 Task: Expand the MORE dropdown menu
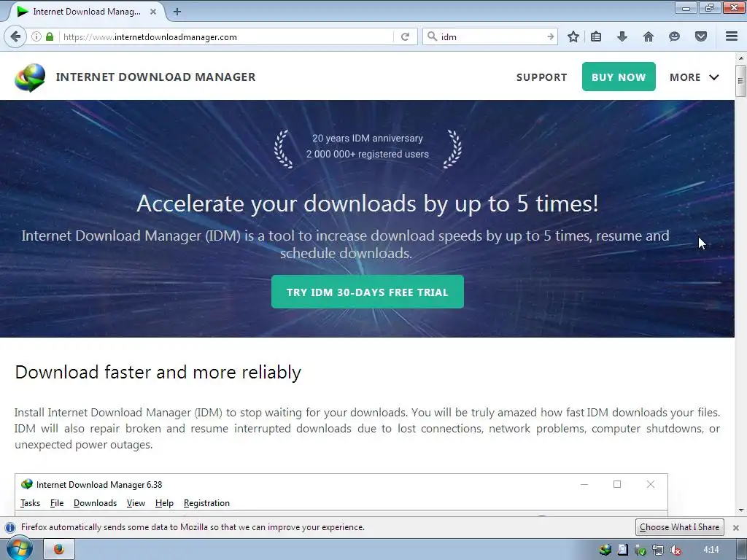point(694,77)
